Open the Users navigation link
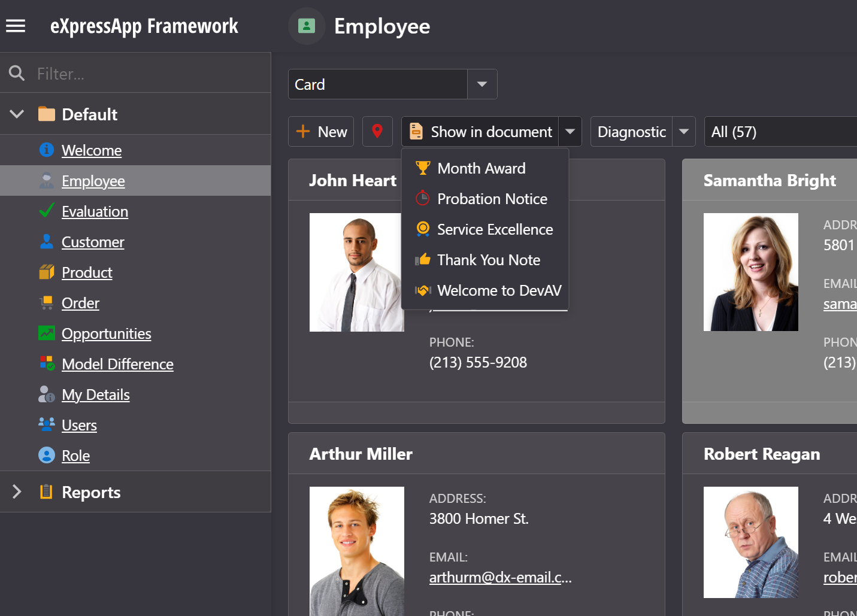Image resolution: width=857 pixels, height=616 pixels. click(x=79, y=425)
